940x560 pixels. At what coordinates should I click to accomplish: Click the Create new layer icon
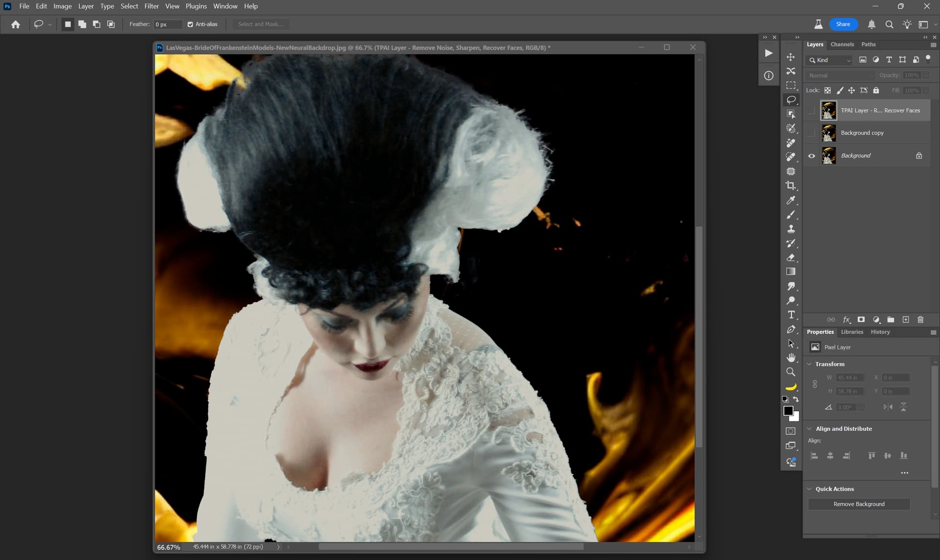tap(905, 320)
